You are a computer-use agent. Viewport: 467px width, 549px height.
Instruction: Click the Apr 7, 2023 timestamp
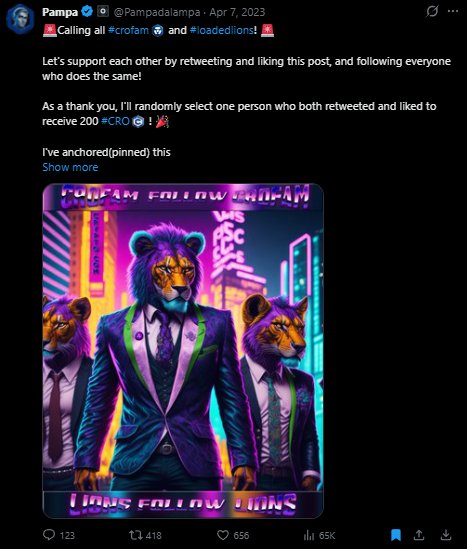237,12
